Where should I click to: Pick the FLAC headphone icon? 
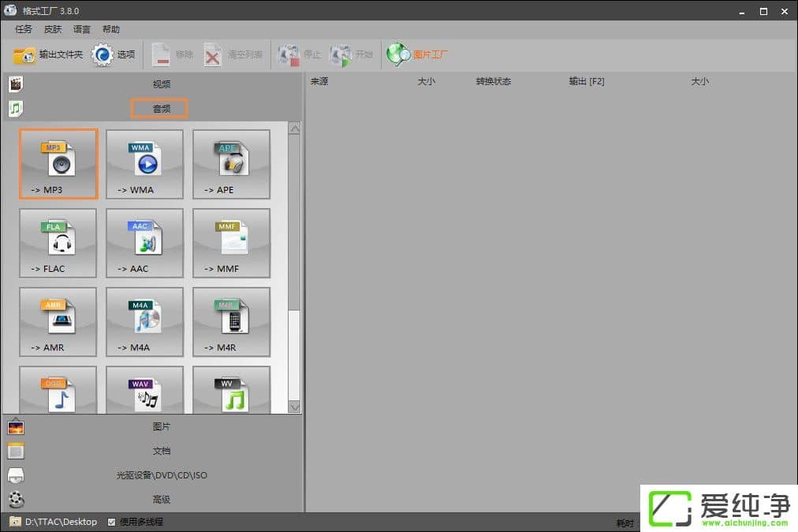click(x=58, y=242)
